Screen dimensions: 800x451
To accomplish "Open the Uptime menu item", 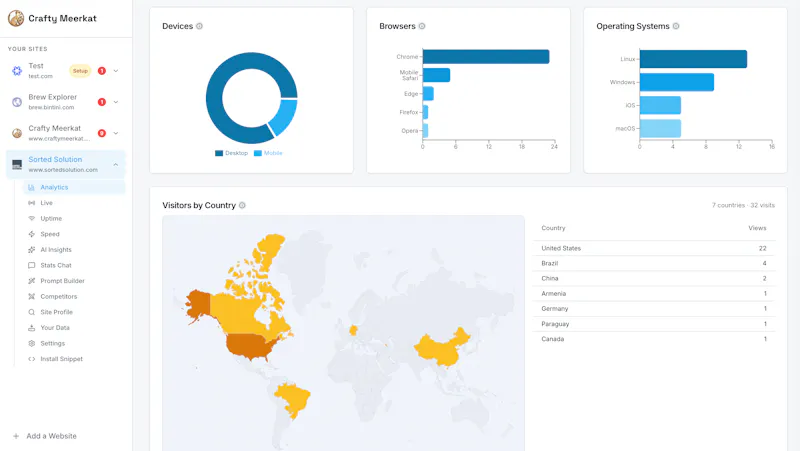I will point(74,218).
